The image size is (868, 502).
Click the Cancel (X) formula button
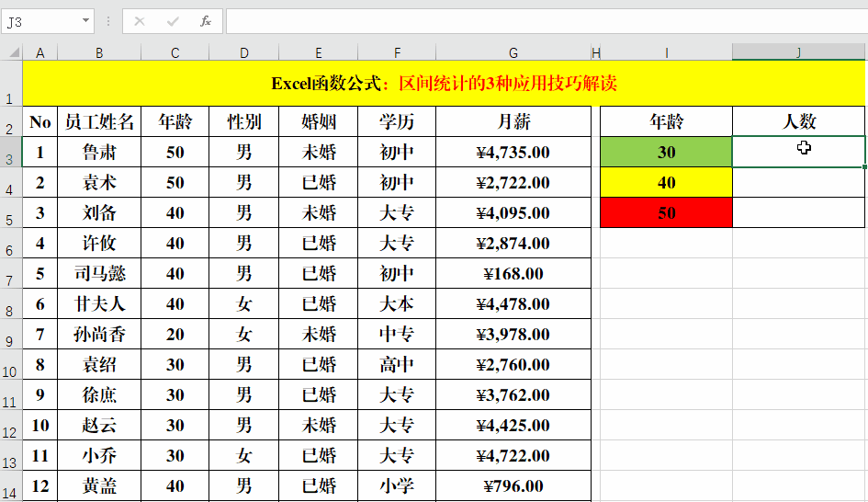tap(140, 22)
